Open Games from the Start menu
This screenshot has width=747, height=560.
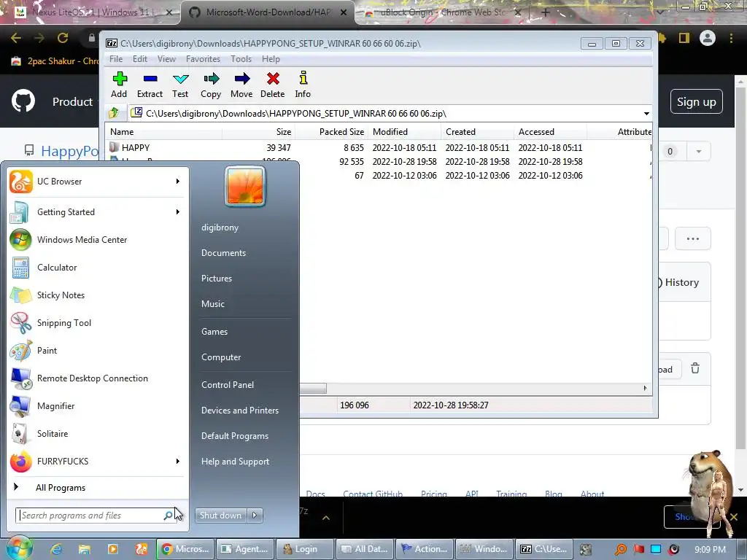point(214,332)
